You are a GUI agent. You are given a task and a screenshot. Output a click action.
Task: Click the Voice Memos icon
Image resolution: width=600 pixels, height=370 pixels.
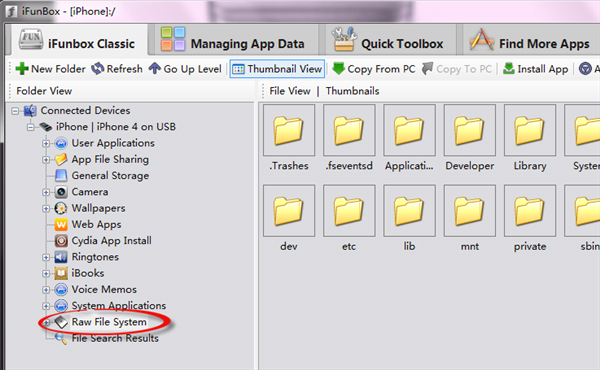point(61,289)
